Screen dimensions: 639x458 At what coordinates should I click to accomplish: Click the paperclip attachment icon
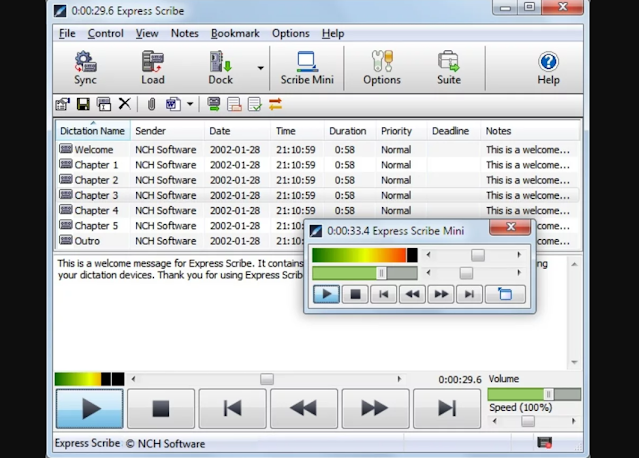coord(151,104)
